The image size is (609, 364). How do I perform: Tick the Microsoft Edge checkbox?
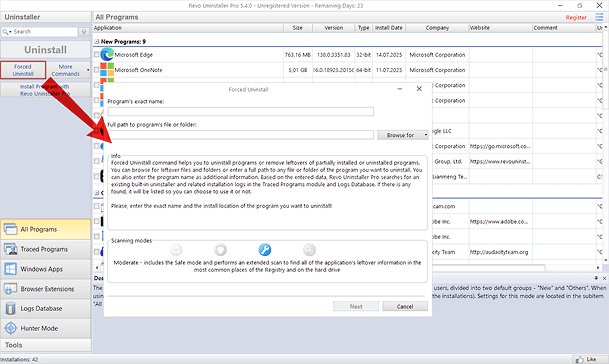pos(97,55)
